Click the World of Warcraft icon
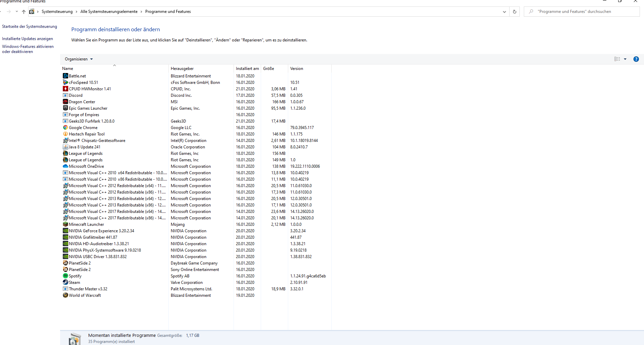This screenshot has width=644, height=345. (66, 295)
